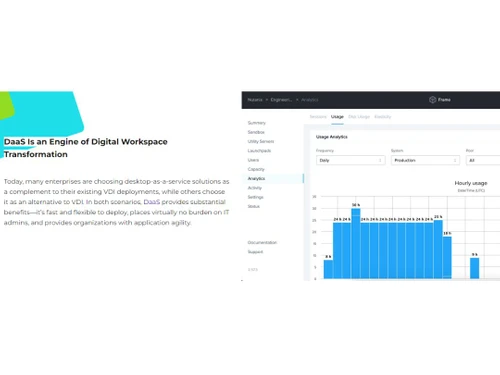Open the Support link
Viewport: 500px width, 375px height.
[255, 252]
